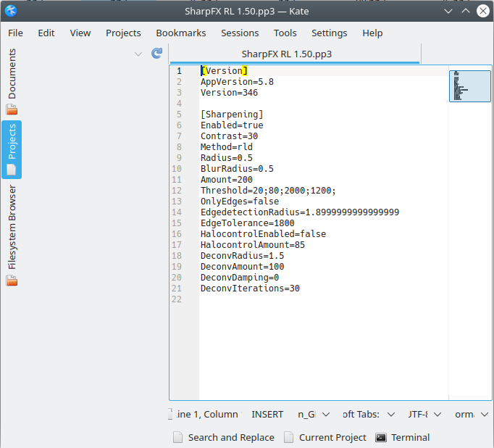The height and width of the screenshot is (448, 494).
Task: Open the language dictionary dropdown in status bar
Action: point(314,414)
